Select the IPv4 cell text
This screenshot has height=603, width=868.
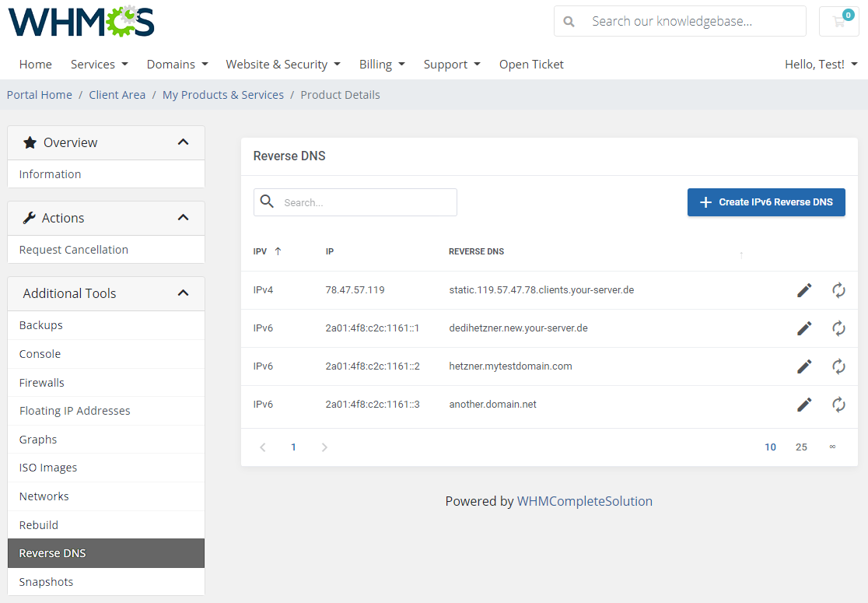click(x=263, y=290)
